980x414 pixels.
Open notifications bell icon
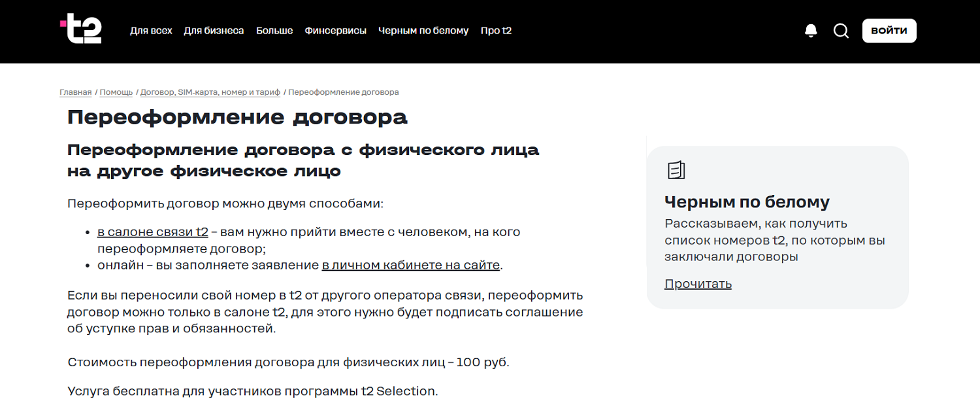click(811, 31)
